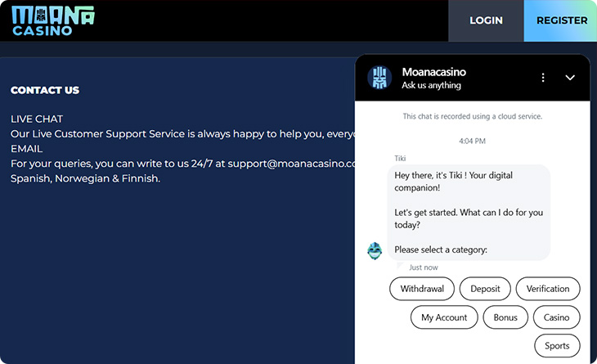The width and height of the screenshot is (597, 364).
Task: Choose the Verification category
Action: [x=548, y=289]
